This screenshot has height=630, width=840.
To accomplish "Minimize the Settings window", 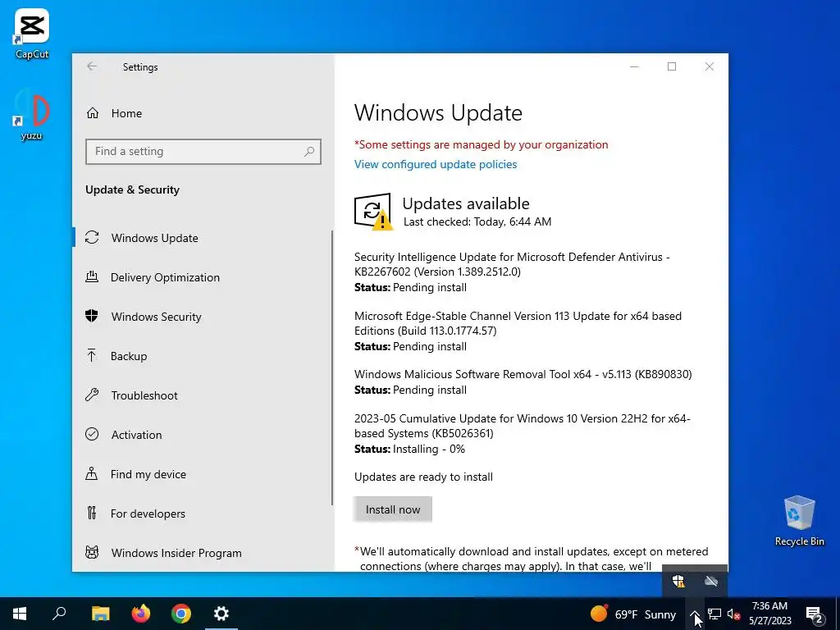I will [x=634, y=66].
